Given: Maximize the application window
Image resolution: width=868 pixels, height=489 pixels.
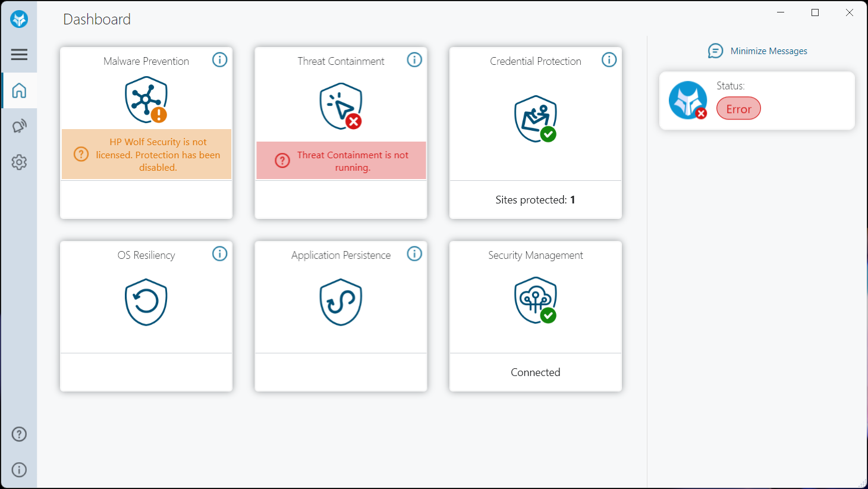Looking at the screenshot, I should tap(815, 12).
